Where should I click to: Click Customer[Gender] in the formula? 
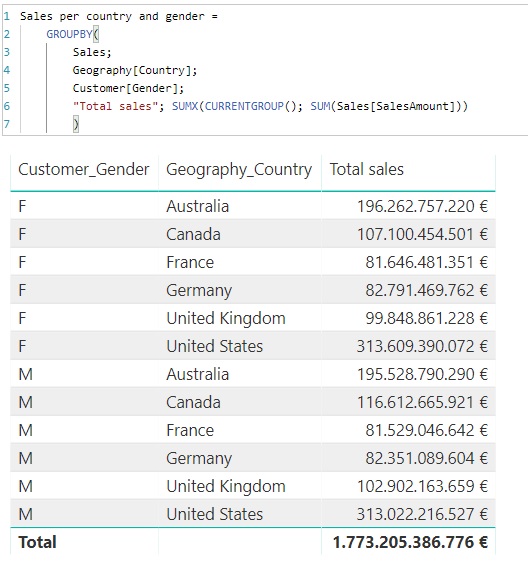[126, 88]
